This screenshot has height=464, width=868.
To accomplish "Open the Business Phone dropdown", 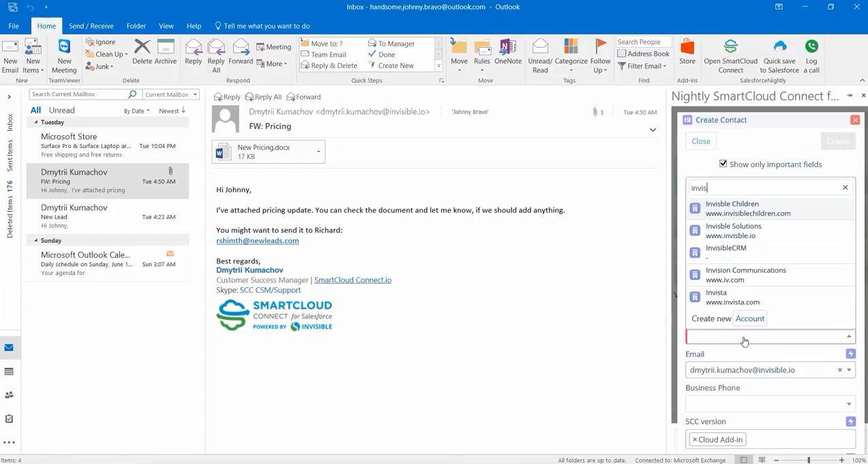I will [x=848, y=403].
